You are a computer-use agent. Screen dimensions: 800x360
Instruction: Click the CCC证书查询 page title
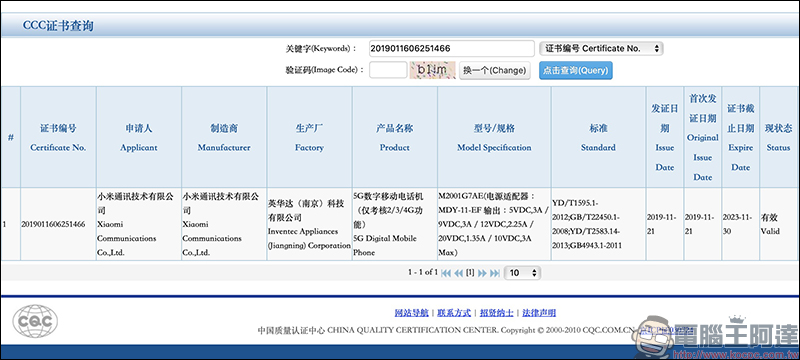(x=58, y=25)
